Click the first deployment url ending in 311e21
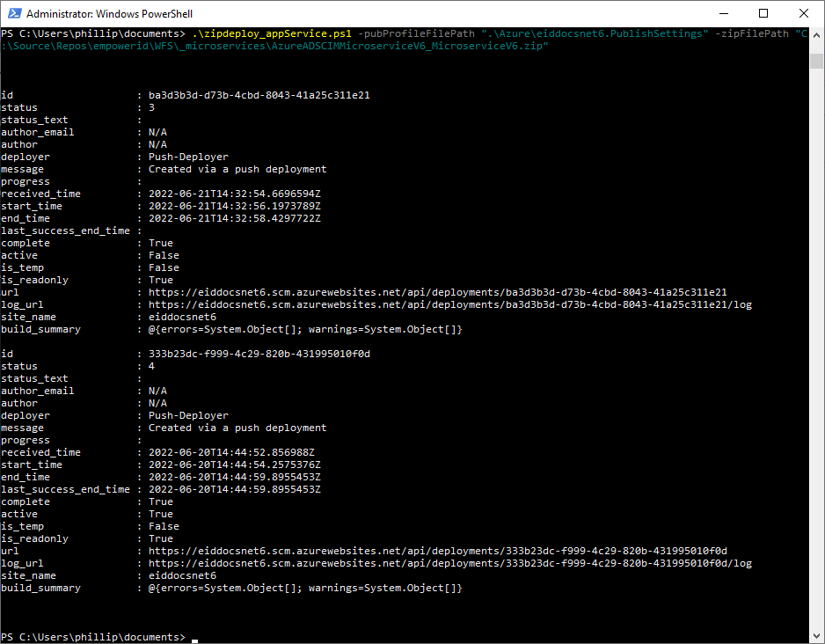 click(437, 292)
